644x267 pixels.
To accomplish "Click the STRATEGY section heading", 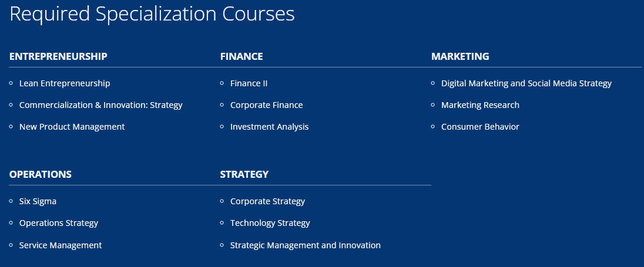I will pos(244,174).
